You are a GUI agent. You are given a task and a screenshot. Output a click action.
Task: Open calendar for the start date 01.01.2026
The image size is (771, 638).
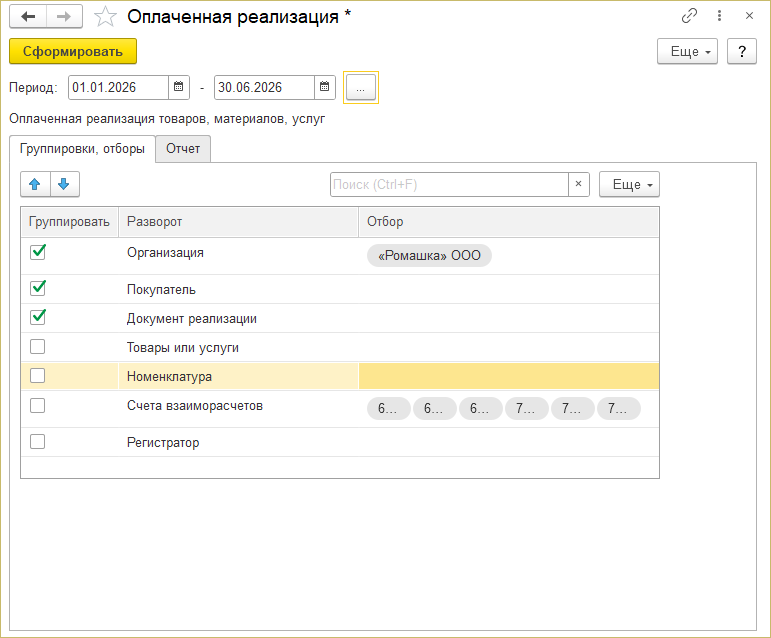178,87
